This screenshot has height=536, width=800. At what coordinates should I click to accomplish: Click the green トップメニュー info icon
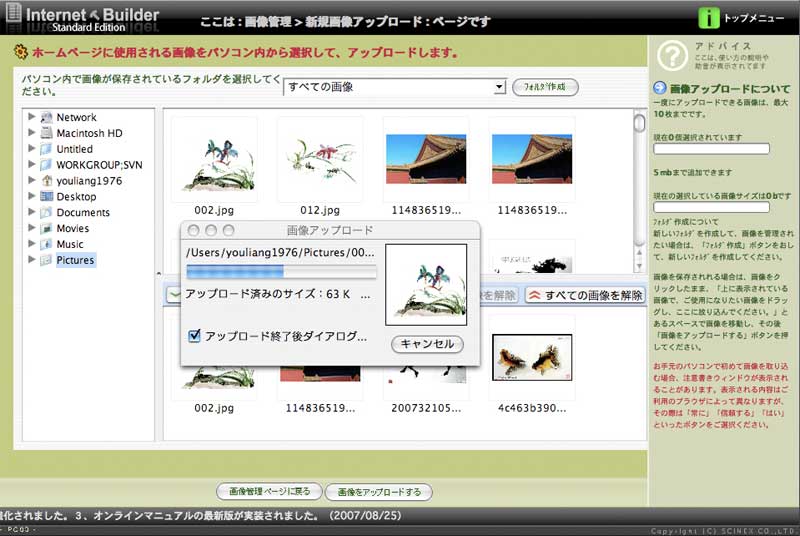tap(709, 17)
